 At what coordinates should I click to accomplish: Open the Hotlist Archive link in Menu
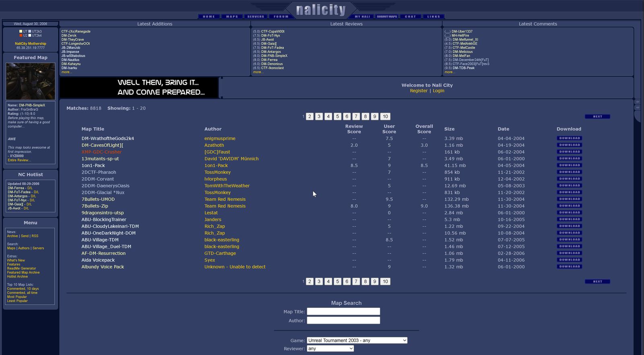click(x=17, y=277)
